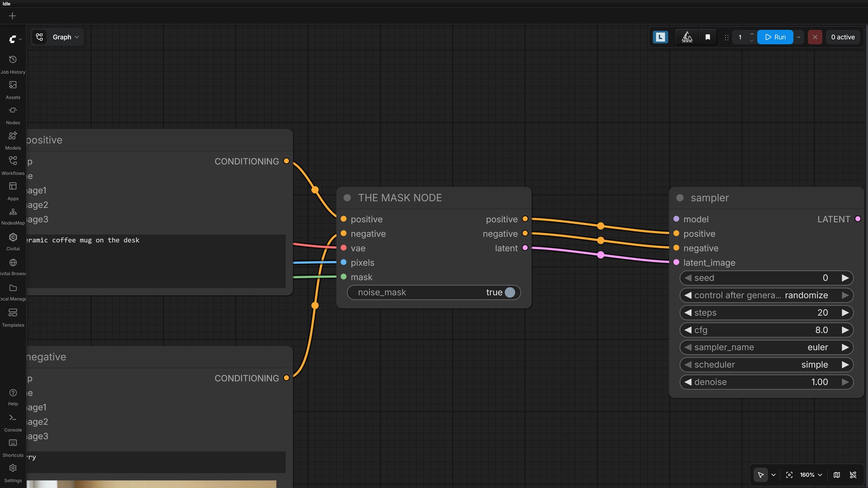Toggle collapse dot on sampler node
Image resolution: width=868 pixels, height=488 pixels.
pyautogui.click(x=679, y=198)
